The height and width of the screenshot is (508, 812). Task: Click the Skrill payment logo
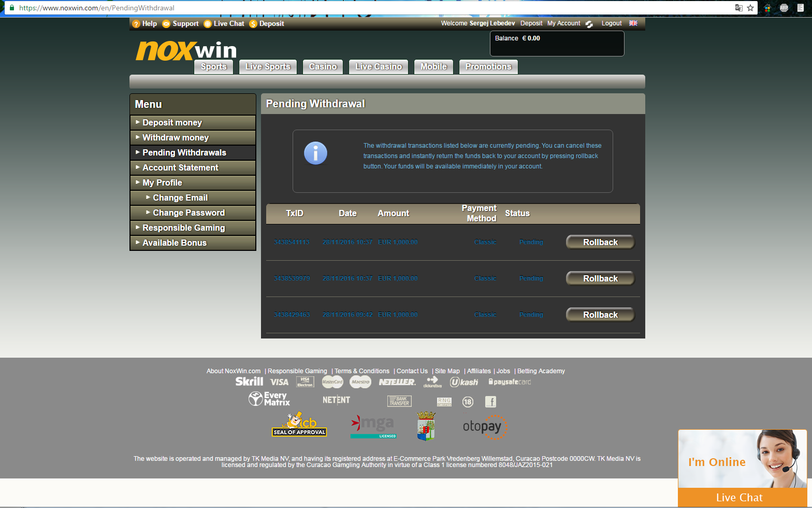(249, 382)
